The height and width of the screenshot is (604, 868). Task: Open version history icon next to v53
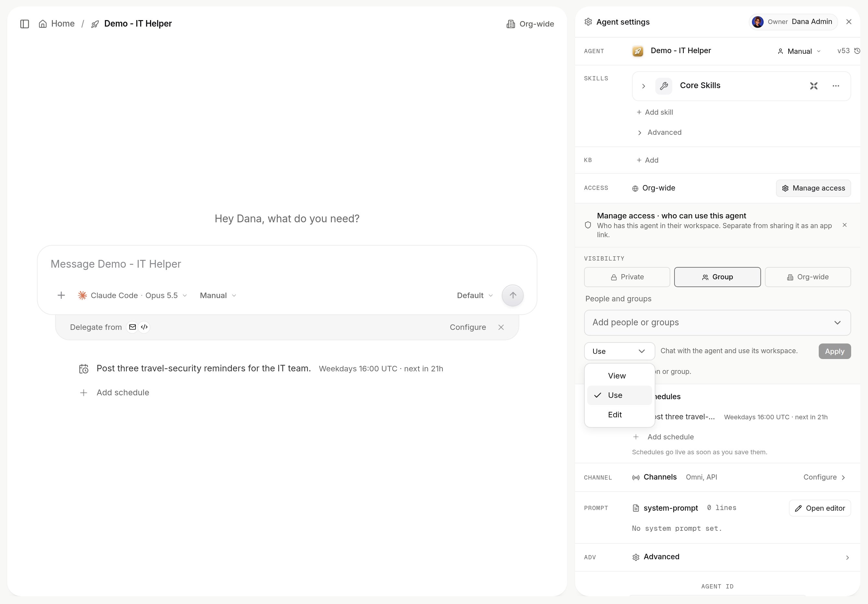coord(857,51)
